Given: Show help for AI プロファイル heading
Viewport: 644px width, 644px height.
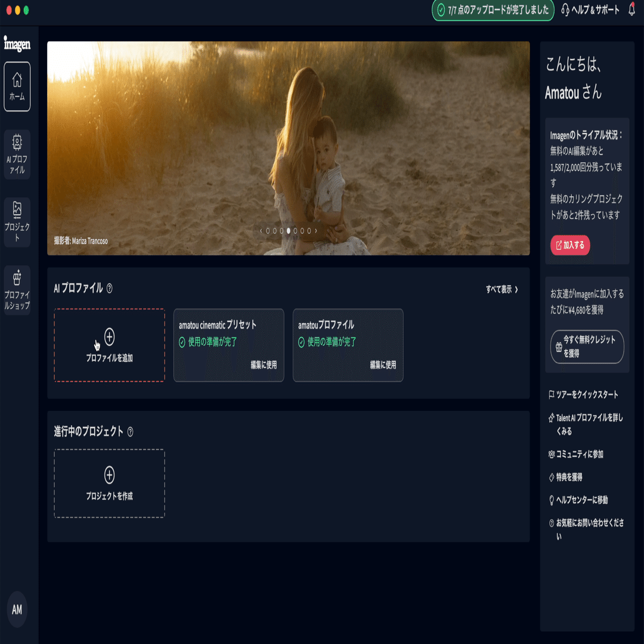Looking at the screenshot, I should tap(109, 289).
